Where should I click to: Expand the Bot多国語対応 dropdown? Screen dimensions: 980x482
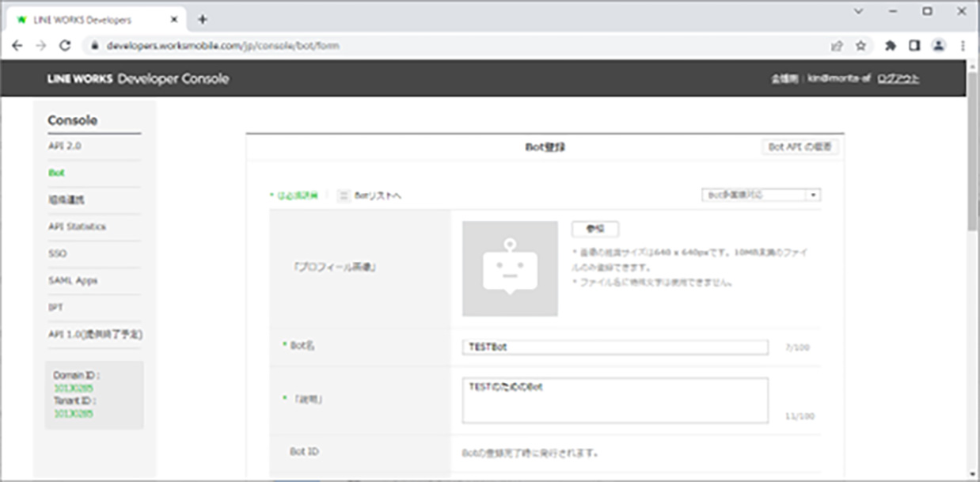point(761,195)
